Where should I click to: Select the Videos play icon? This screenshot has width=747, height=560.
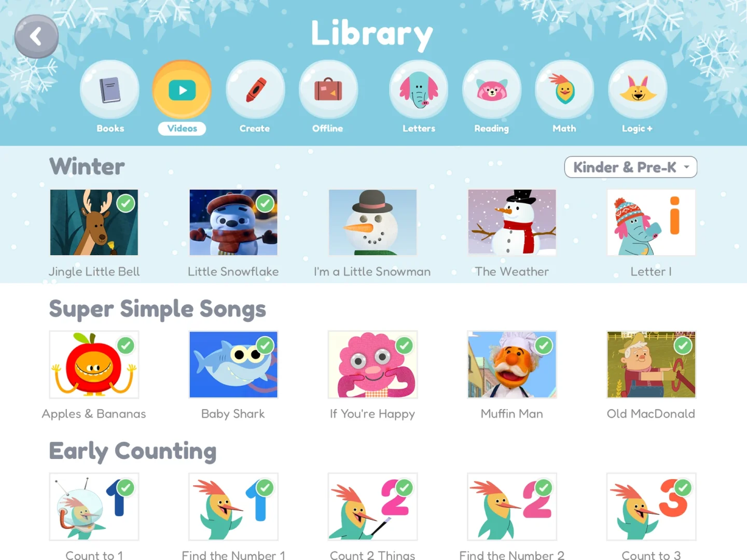tap(182, 90)
